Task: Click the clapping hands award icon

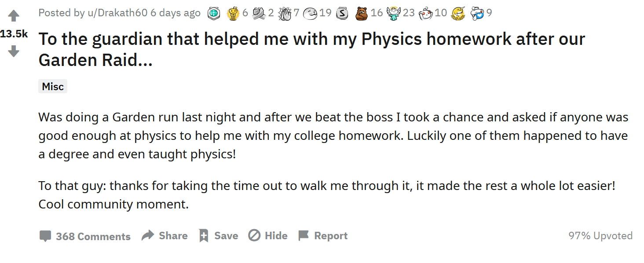Action: point(285,14)
